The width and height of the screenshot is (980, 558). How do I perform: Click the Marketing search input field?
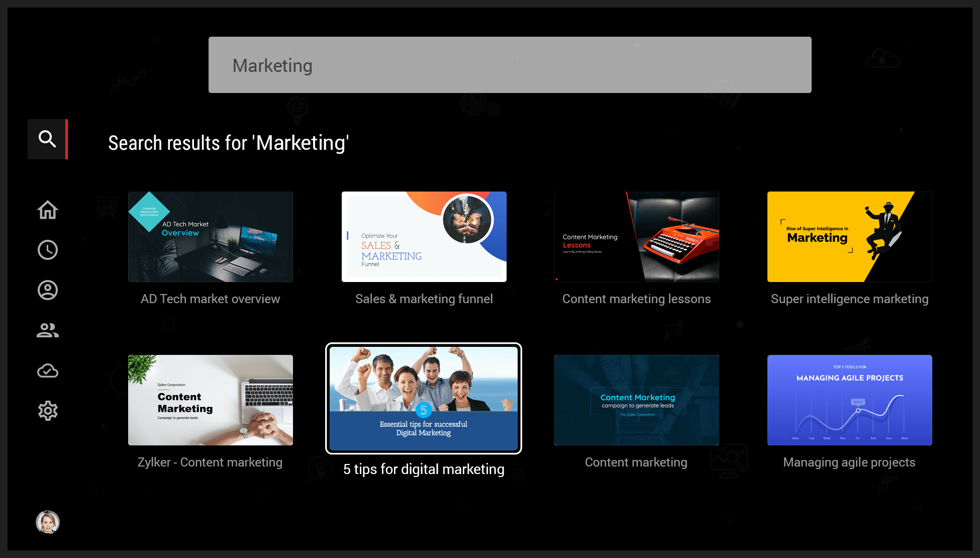510,65
